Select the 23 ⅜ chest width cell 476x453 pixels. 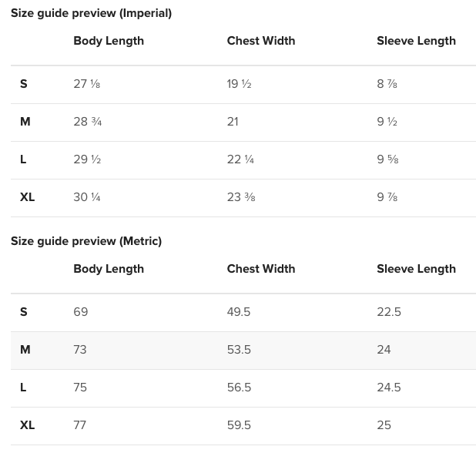[241, 197]
